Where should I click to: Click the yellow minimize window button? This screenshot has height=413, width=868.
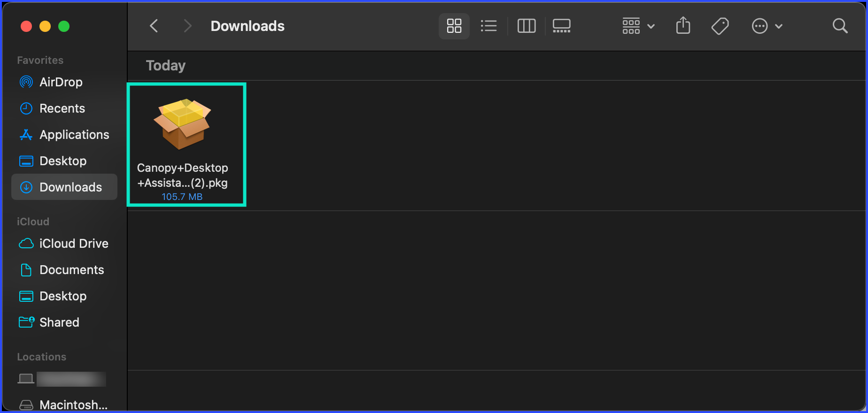coord(45,26)
